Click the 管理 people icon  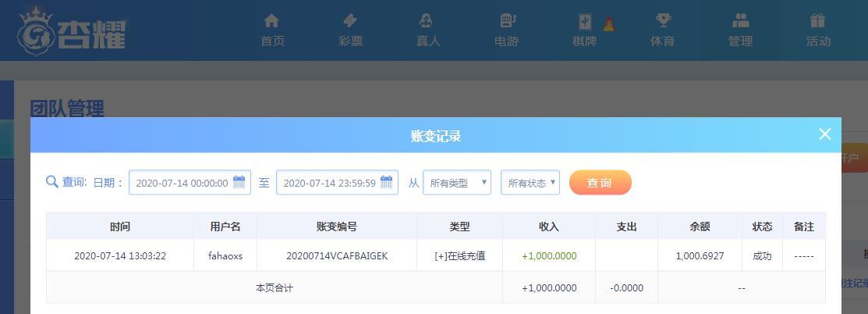[740, 20]
